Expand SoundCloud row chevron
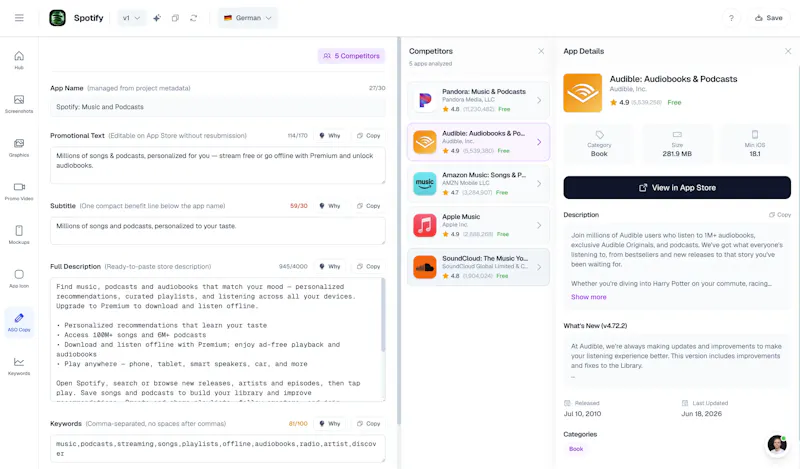Screen dimensions: 800x469 point(539,267)
